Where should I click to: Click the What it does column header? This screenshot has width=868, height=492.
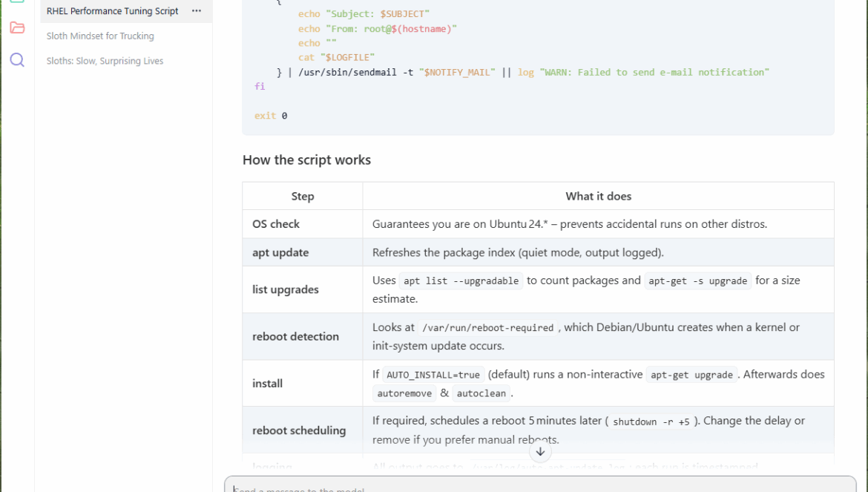pyautogui.click(x=598, y=196)
